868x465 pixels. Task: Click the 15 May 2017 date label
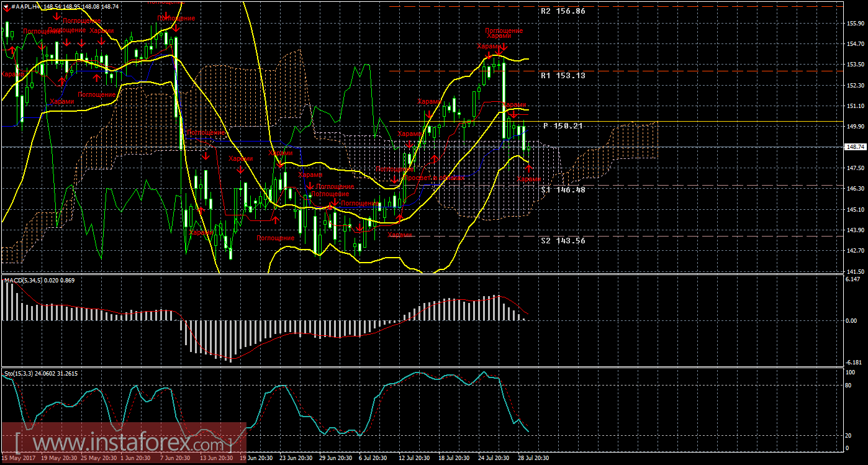click(19, 458)
